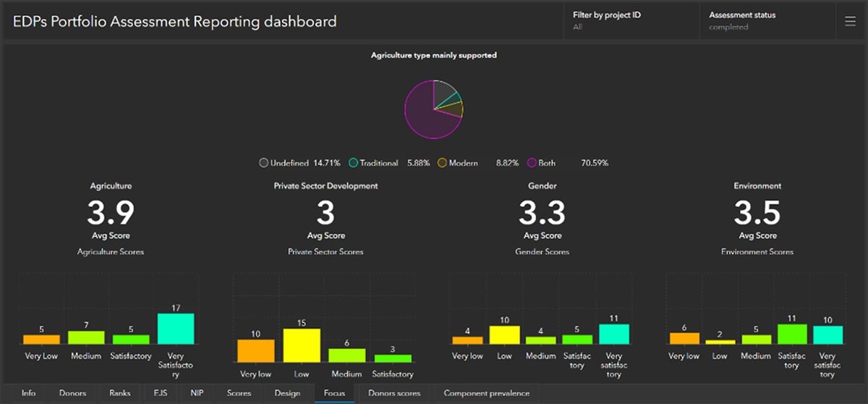868x404 pixels.
Task: Open the Filter by project ID dropdown
Action: (x=629, y=21)
